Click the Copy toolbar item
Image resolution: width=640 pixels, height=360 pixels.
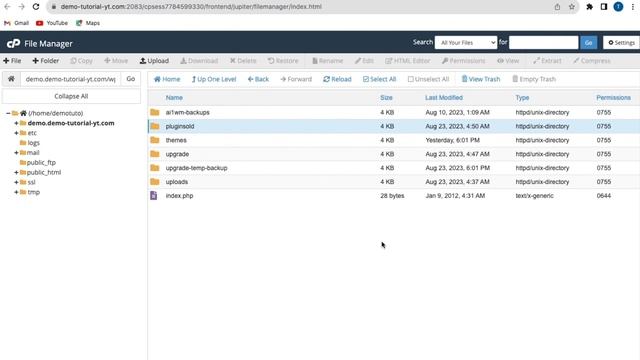click(81, 61)
